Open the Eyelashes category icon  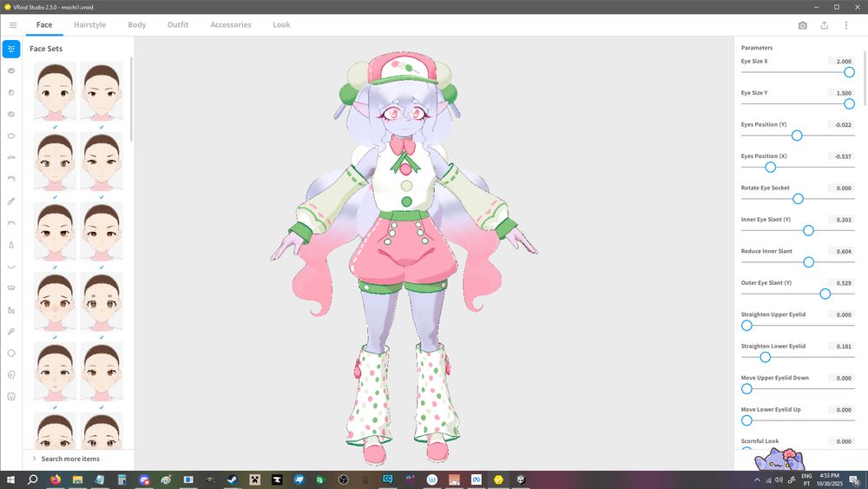(x=11, y=222)
